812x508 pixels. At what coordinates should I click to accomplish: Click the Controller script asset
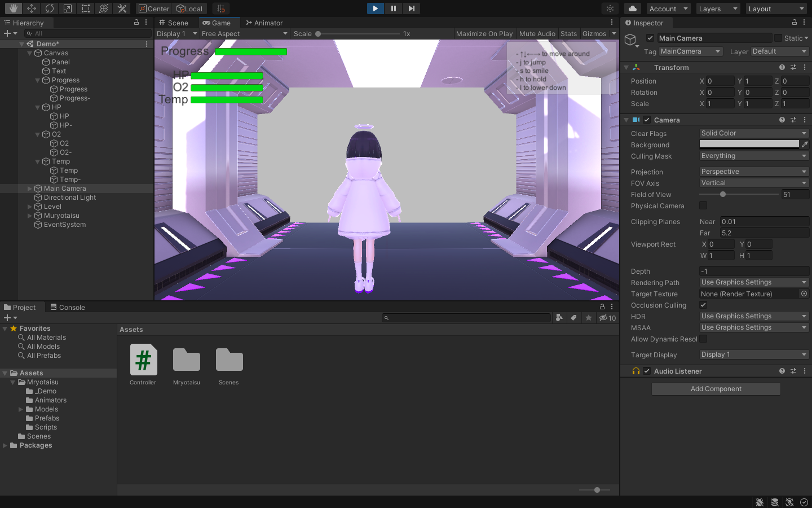[x=143, y=365]
